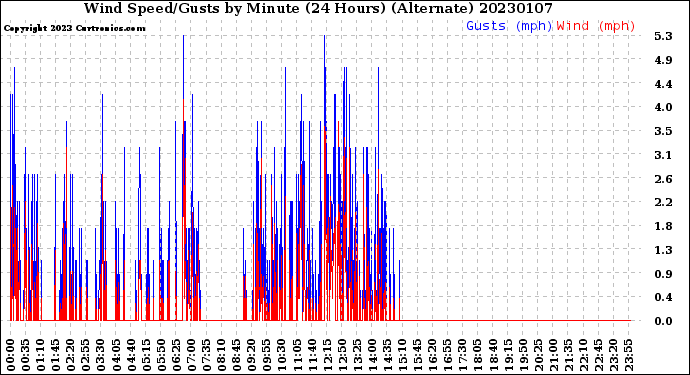The height and width of the screenshot is (375, 690).
Task: Click the 09:55 time label
Action: click(x=267, y=355)
